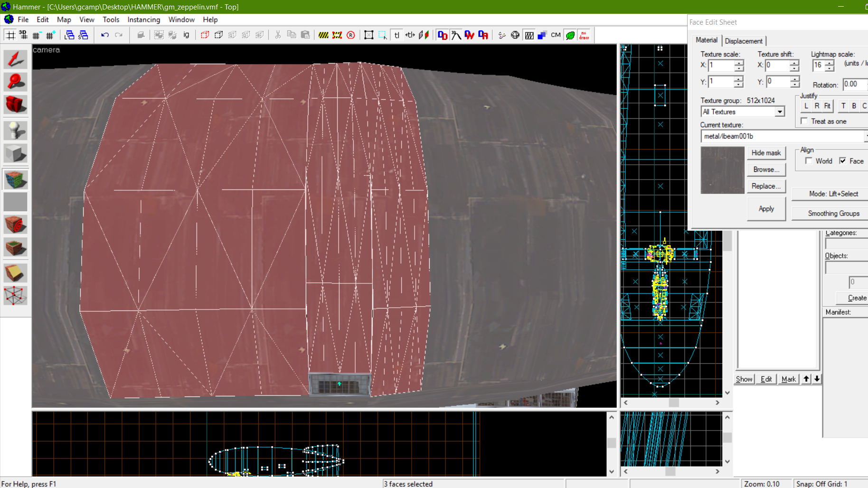This screenshot has height=488, width=868.
Task: Enable World alignment checkbox
Action: coord(809,161)
